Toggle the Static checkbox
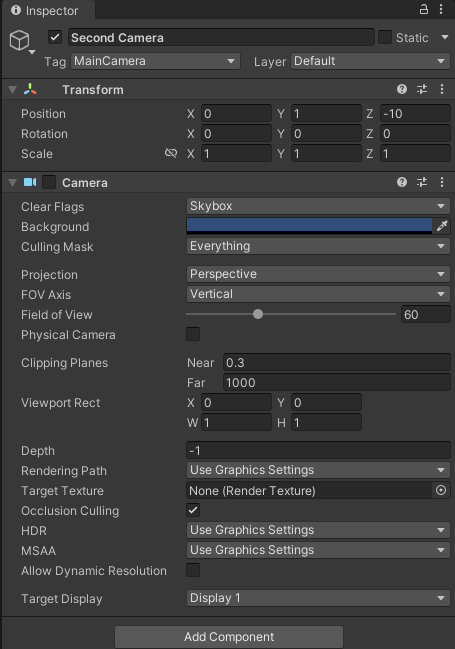455x649 pixels. click(x=385, y=37)
